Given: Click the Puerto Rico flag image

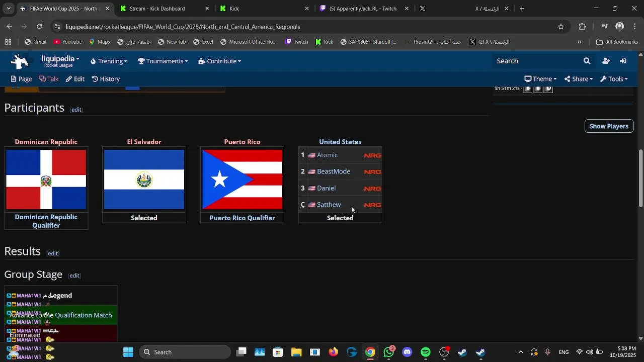Looking at the screenshot, I should click(x=242, y=179).
